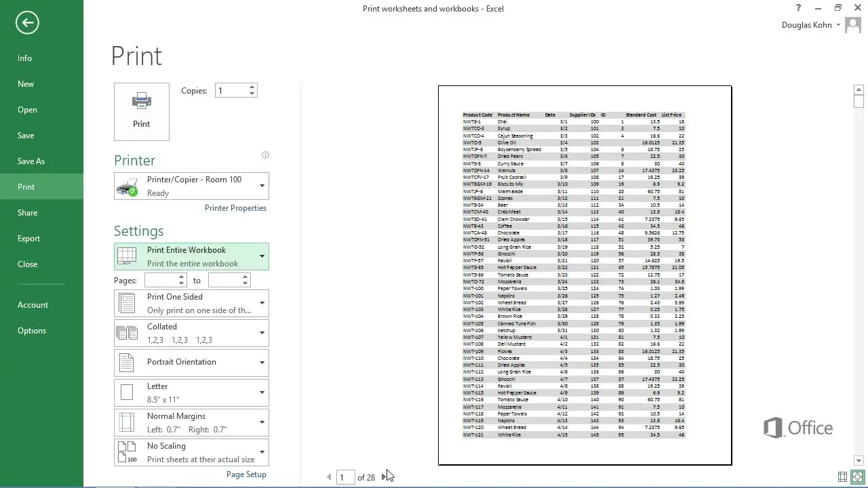Go to previous page arrow in preview

[329, 477]
